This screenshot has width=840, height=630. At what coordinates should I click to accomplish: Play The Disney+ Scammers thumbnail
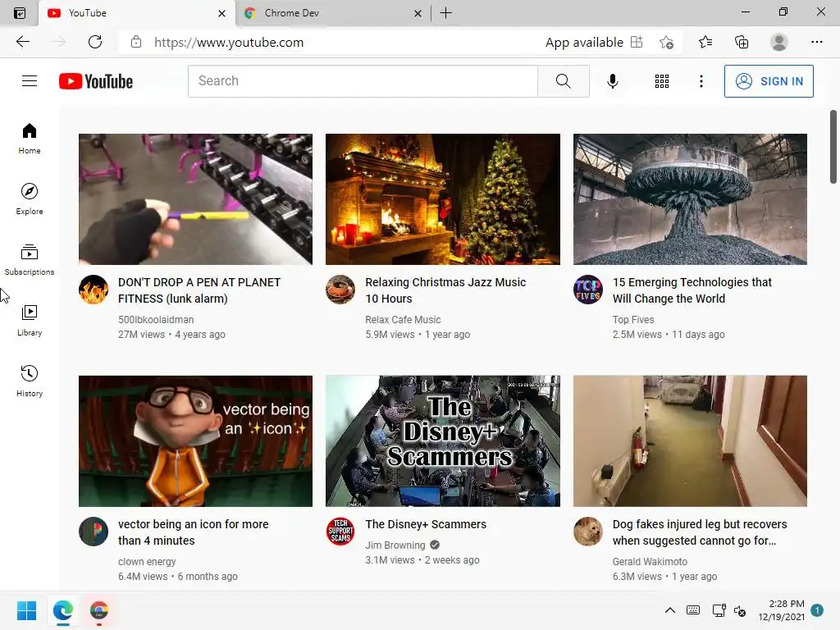click(x=443, y=441)
